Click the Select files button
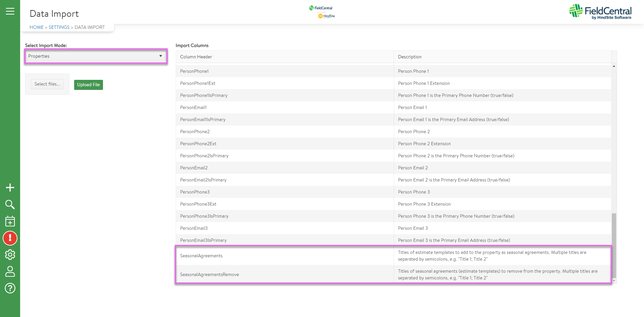 tap(47, 84)
